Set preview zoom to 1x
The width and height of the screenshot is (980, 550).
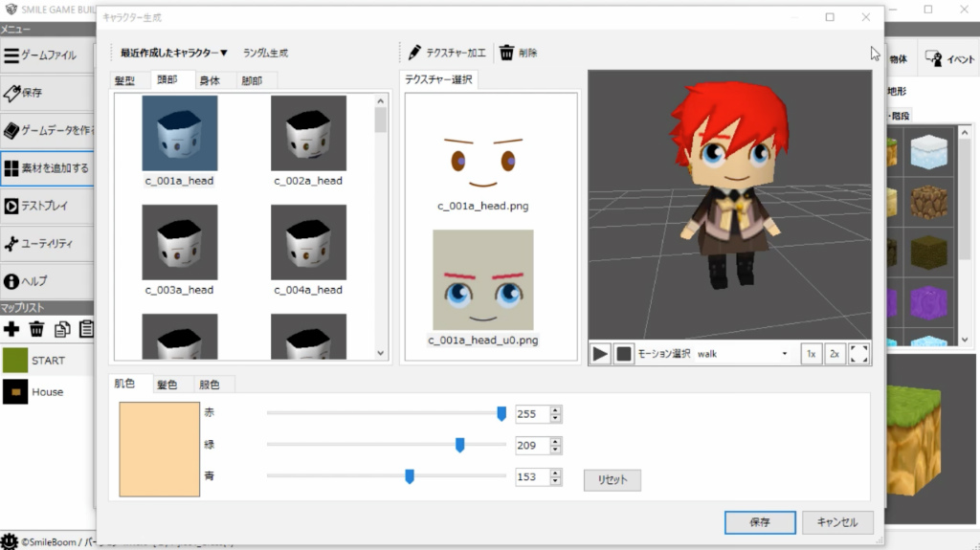[x=811, y=354]
